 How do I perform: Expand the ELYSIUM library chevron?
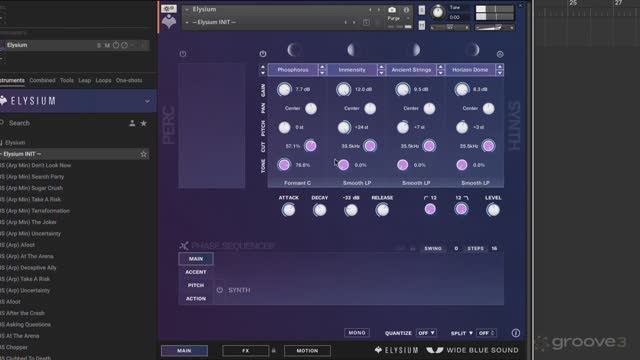tap(147, 101)
